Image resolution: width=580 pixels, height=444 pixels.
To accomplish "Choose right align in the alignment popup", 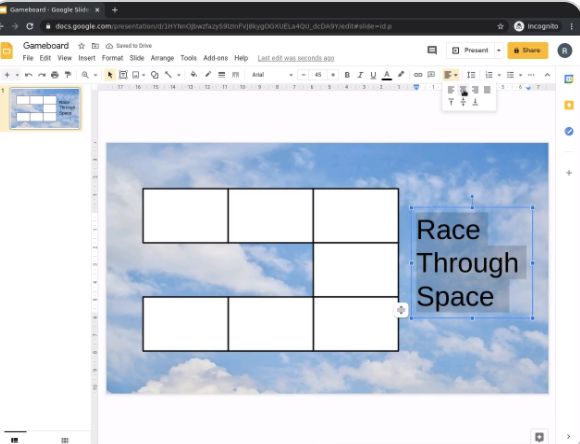I will point(475,90).
